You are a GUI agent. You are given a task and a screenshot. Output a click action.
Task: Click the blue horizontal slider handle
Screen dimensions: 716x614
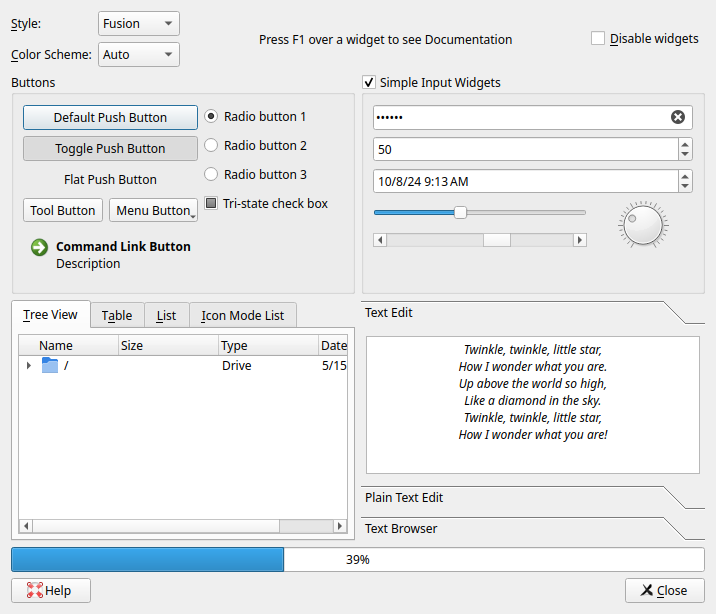point(460,212)
